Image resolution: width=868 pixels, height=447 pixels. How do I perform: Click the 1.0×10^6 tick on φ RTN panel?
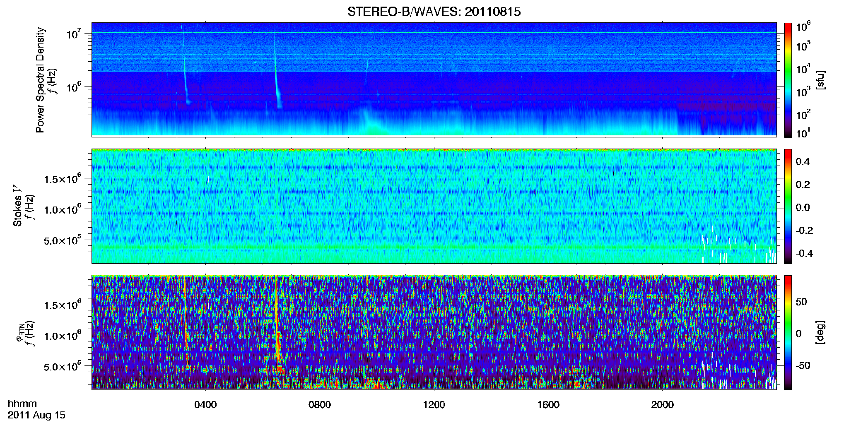pos(63,335)
